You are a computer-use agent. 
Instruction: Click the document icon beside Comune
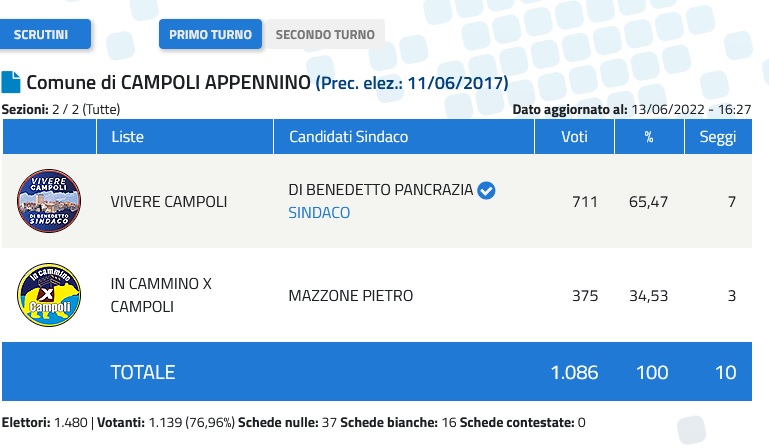point(12,82)
